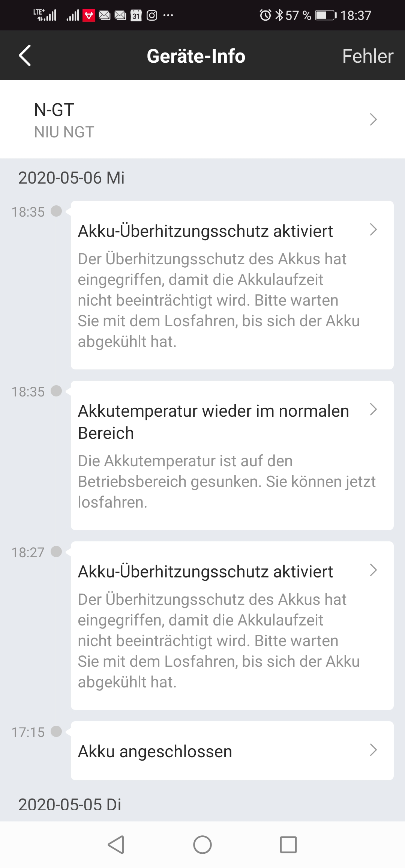Image resolution: width=405 pixels, height=868 pixels.
Task: Tap the Instagram notification icon in status bar
Action: pyautogui.click(x=152, y=15)
